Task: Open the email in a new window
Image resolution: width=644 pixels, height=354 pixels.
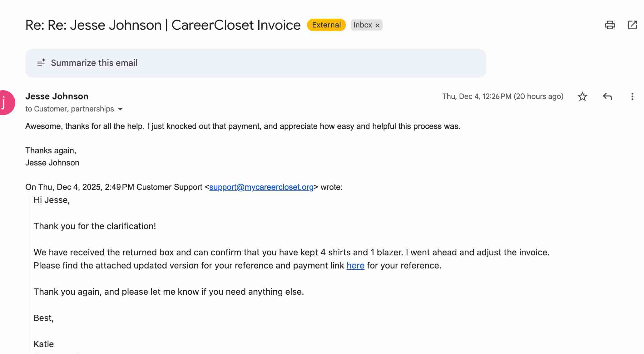Action: tap(632, 25)
